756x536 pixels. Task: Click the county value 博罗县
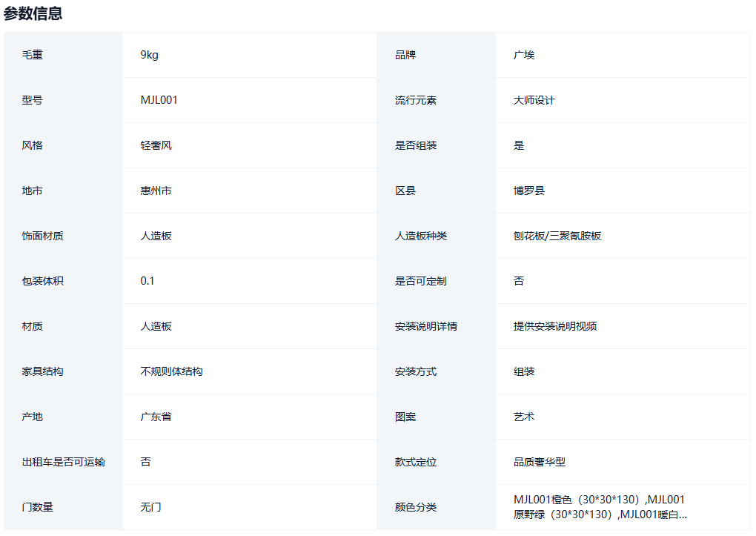(528, 191)
